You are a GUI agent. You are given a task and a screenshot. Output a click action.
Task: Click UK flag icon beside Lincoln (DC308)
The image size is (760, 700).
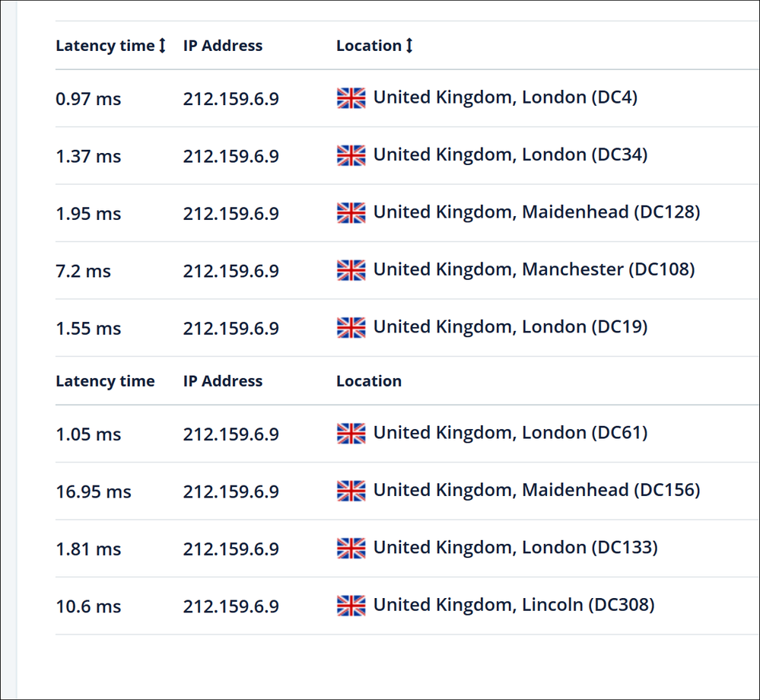click(351, 606)
